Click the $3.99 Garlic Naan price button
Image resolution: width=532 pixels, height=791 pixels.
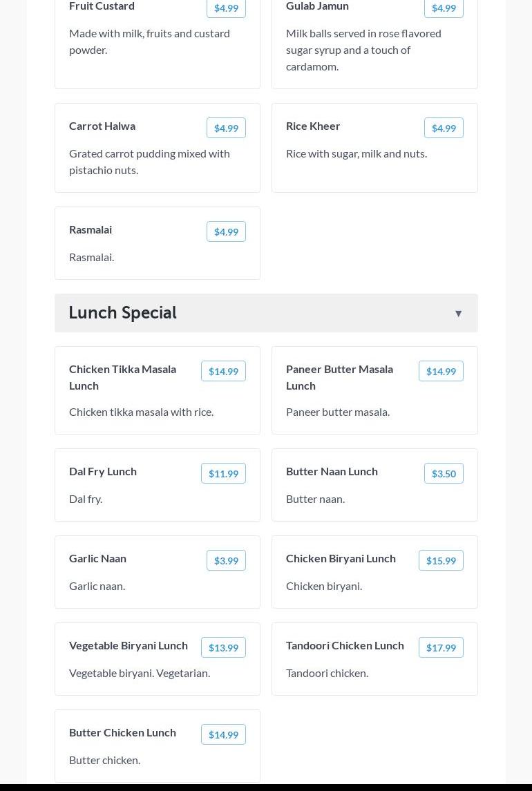pos(226,560)
